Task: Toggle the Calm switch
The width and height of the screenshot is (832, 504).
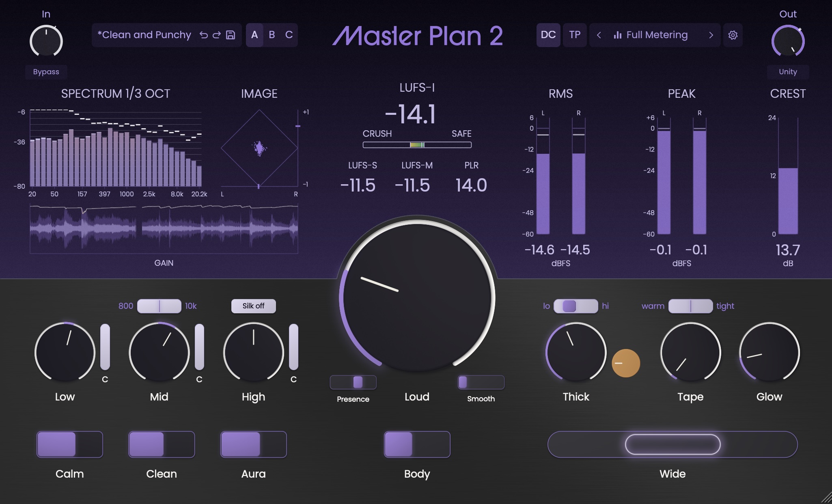Action: click(x=69, y=444)
